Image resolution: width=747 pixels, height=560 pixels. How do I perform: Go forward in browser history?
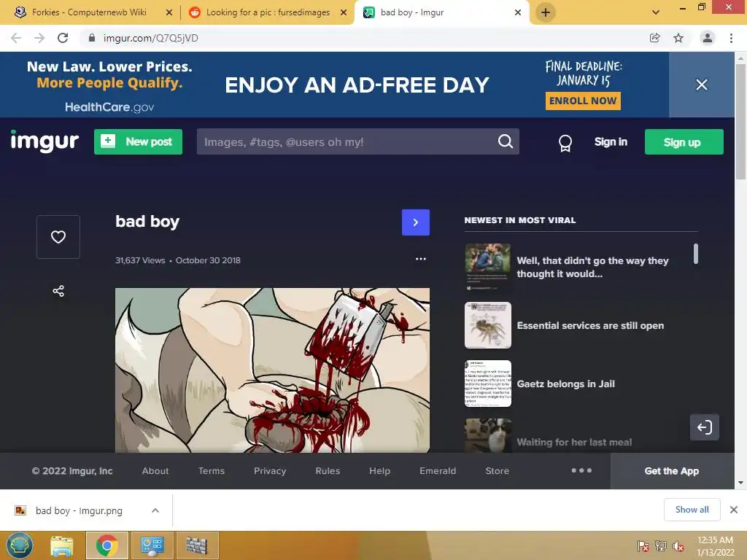click(x=39, y=38)
